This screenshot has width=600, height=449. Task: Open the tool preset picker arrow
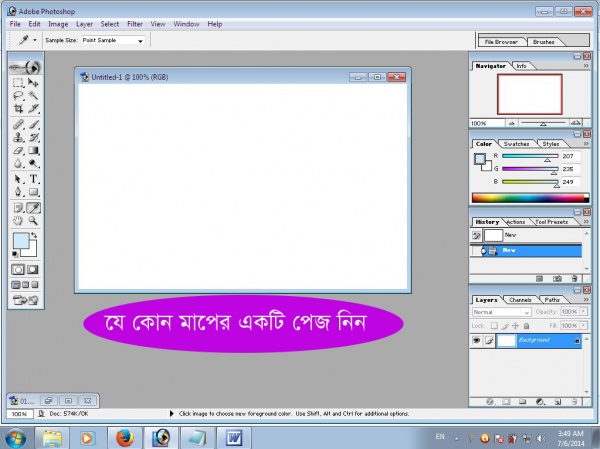click(35, 40)
